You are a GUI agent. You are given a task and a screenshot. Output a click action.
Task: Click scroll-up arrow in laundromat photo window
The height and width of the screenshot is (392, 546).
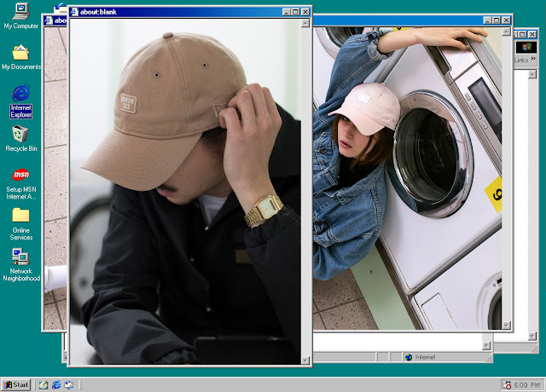(x=506, y=32)
